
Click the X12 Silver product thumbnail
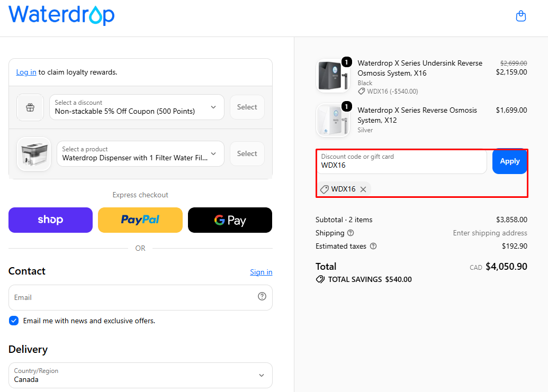pyautogui.click(x=333, y=120)
